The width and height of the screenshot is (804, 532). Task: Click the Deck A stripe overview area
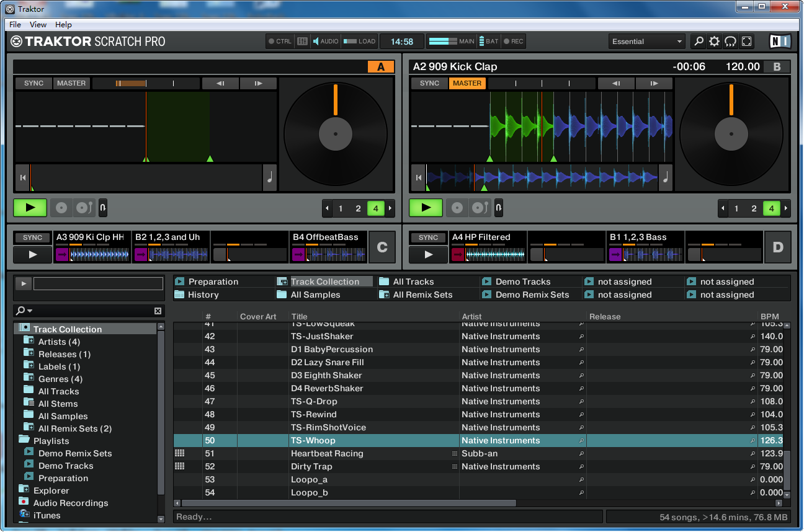click(x=146, y=178)
